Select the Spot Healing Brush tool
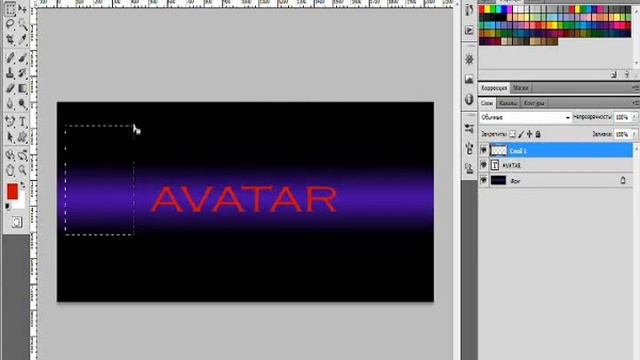Image resolution: width=640 pixels, height=360 pixels. coord(10,58)
